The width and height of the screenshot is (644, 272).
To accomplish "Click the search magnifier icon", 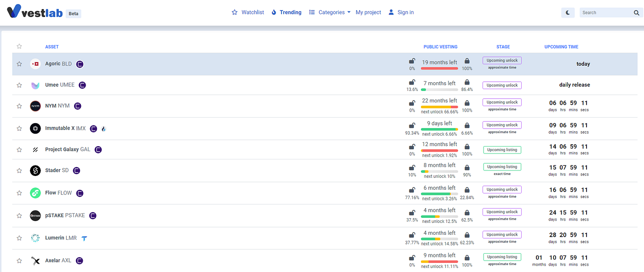I will [636, 13].
